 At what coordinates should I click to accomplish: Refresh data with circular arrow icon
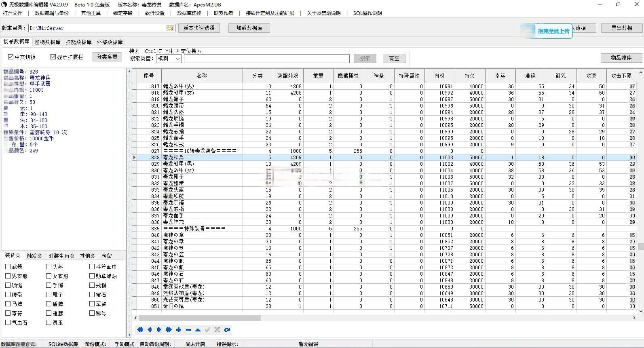[x=227, y=330]
